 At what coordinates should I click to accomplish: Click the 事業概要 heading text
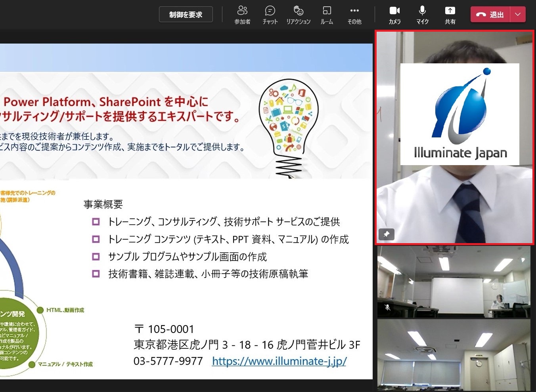(x=103, y=204)
